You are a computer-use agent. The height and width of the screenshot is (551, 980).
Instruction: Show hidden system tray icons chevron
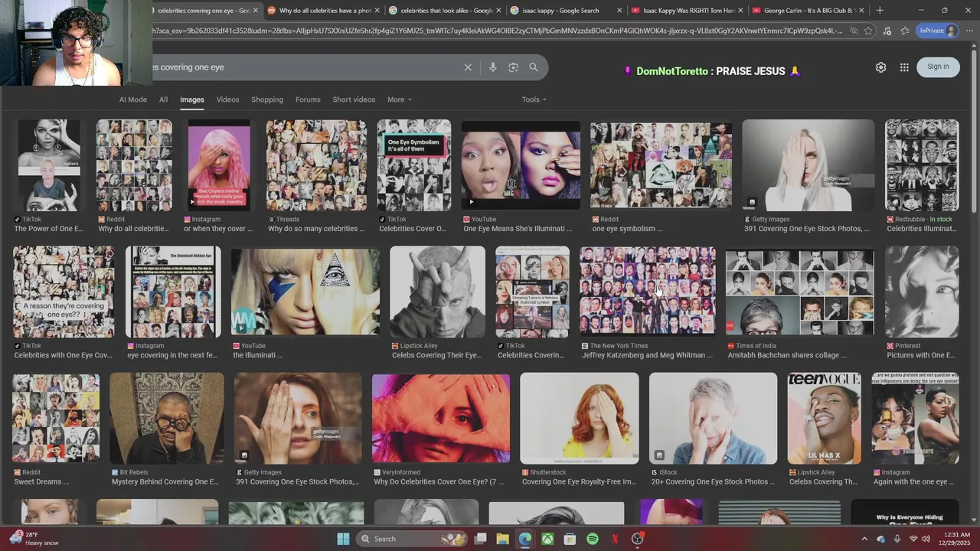pyautogui.click(x=864, y=539)
